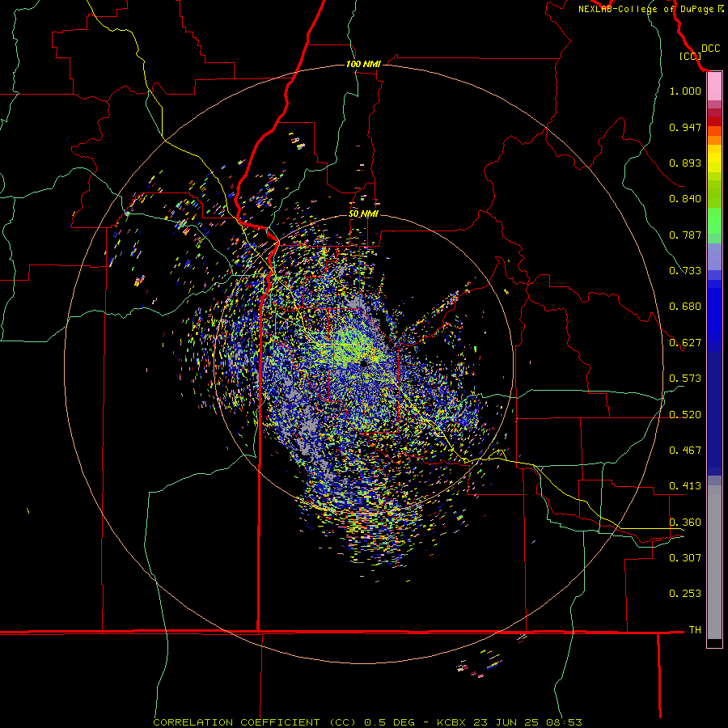Click the 0.520 color scale label
The height and width of the screenshot is (728, 728).
point(685,415)
